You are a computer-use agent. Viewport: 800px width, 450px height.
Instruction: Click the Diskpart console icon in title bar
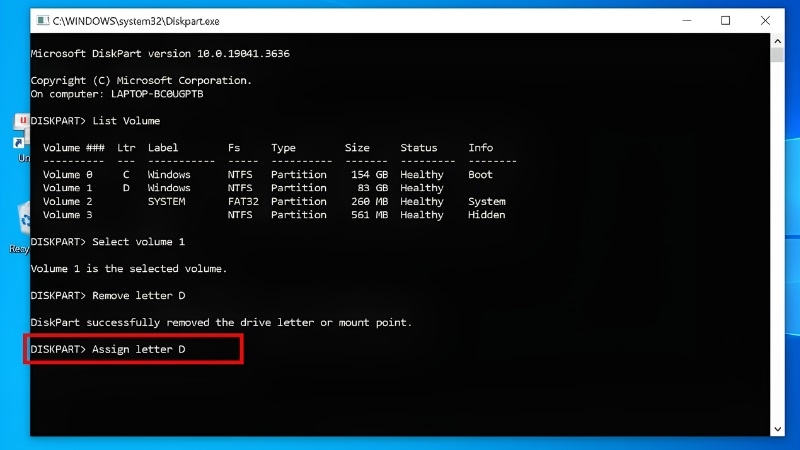click(43, 21)
